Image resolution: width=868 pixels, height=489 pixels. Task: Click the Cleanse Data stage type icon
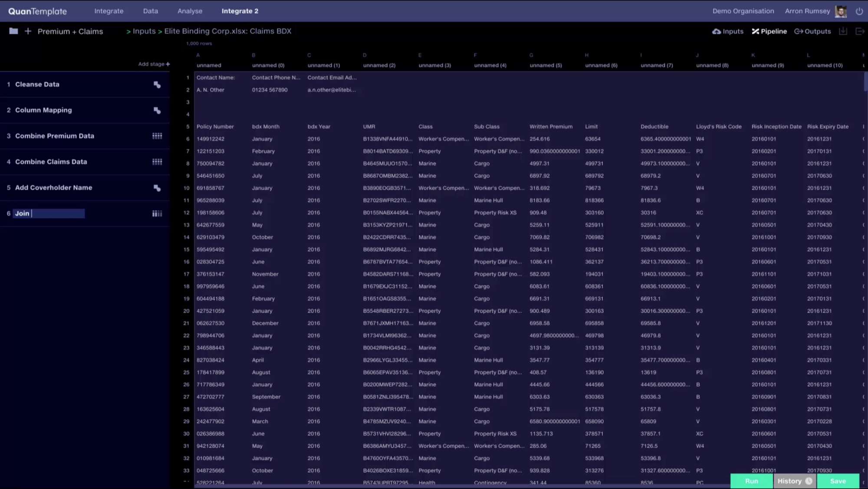coord(157,85)
